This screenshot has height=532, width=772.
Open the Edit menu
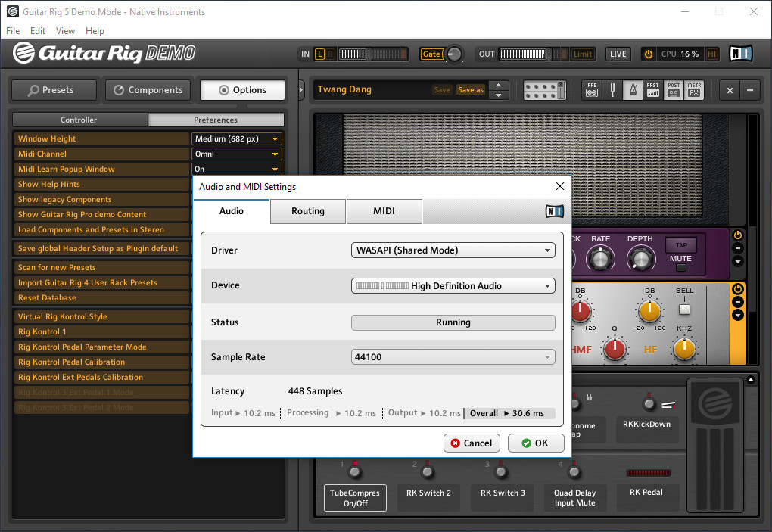pos(38,30)
